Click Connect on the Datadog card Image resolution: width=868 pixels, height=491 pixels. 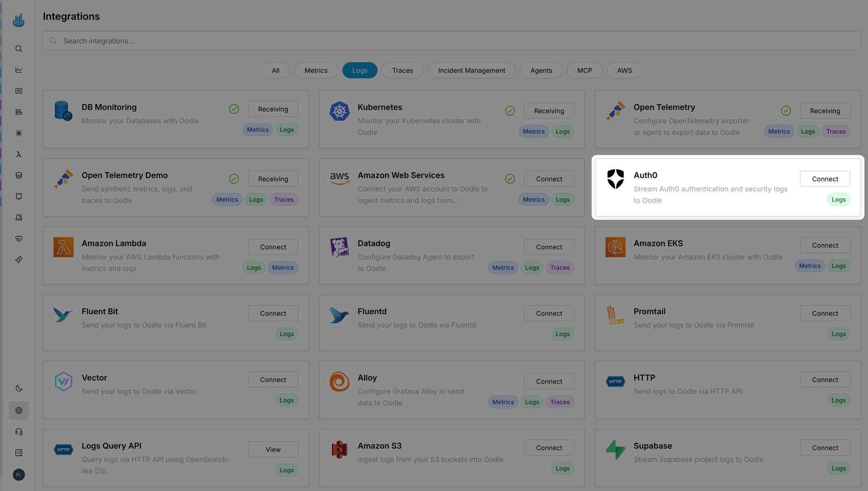[x=549, y=247]
